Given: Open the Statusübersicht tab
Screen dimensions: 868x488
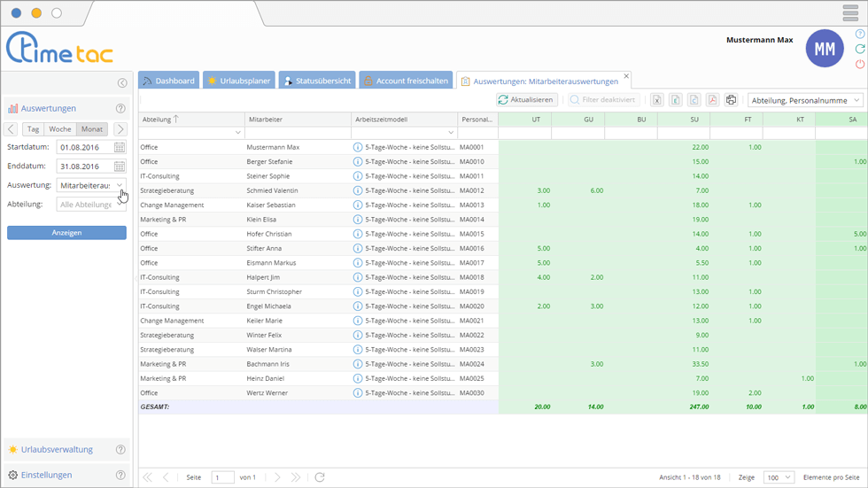Looking at the screenshot, I should tap(317, 81).
